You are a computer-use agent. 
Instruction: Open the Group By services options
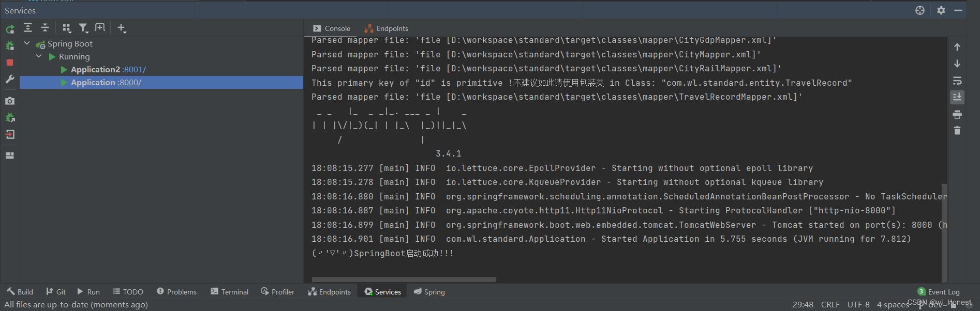[66, 28]
